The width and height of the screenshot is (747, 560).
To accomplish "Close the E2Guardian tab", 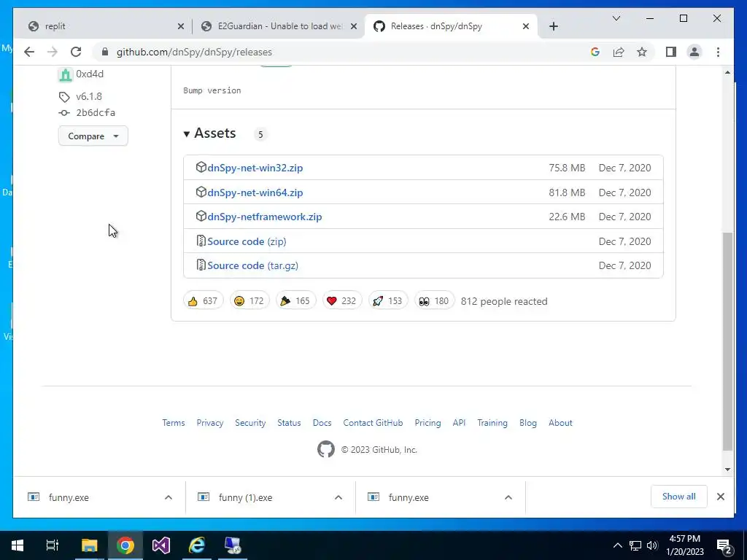I will [x=354, y=26].
